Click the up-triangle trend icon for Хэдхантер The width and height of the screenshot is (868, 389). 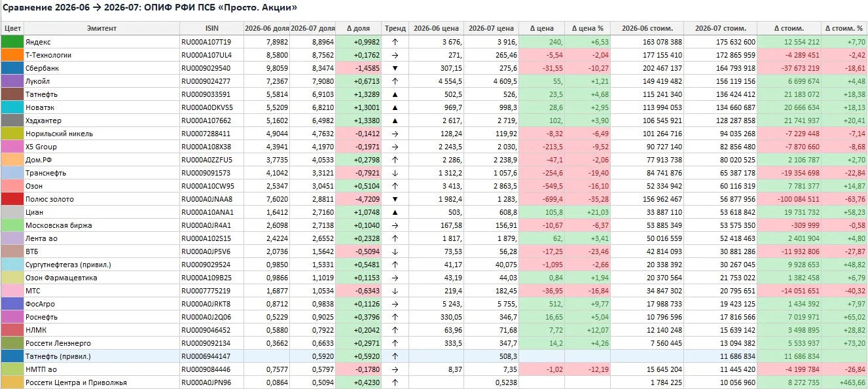click(x=395, y=120)
